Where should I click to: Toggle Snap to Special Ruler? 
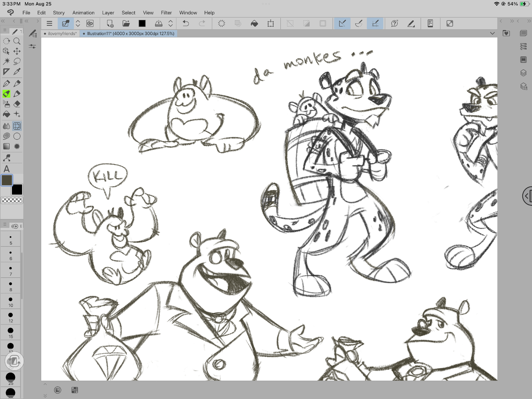pos(359,23)
